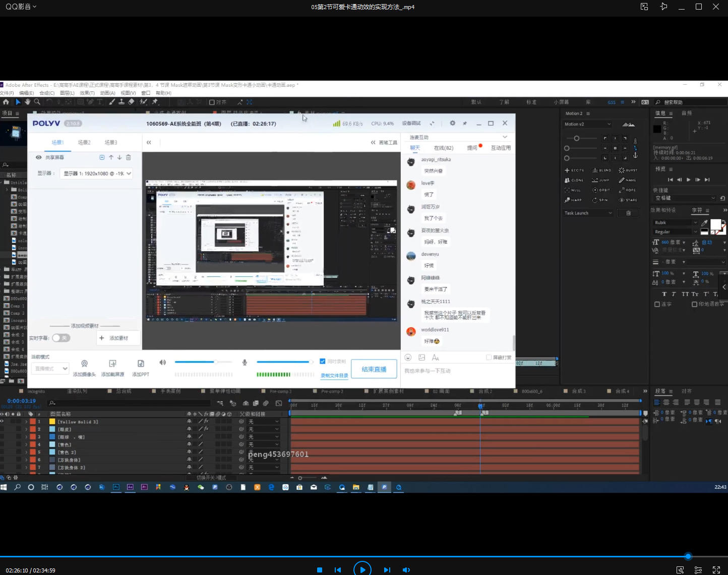Open QQ player playback settings sliders icon
Viewport: 728px width, 575px height.
698,570
